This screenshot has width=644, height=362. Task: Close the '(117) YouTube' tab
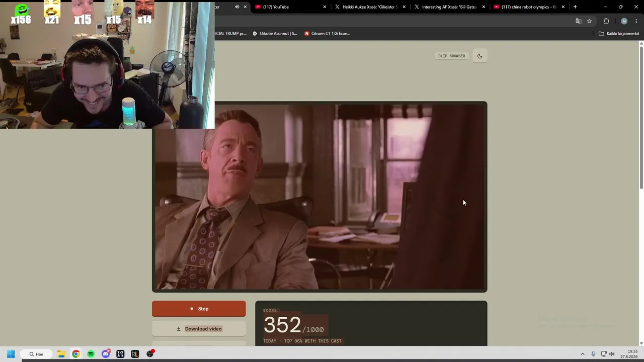point(325,7)
